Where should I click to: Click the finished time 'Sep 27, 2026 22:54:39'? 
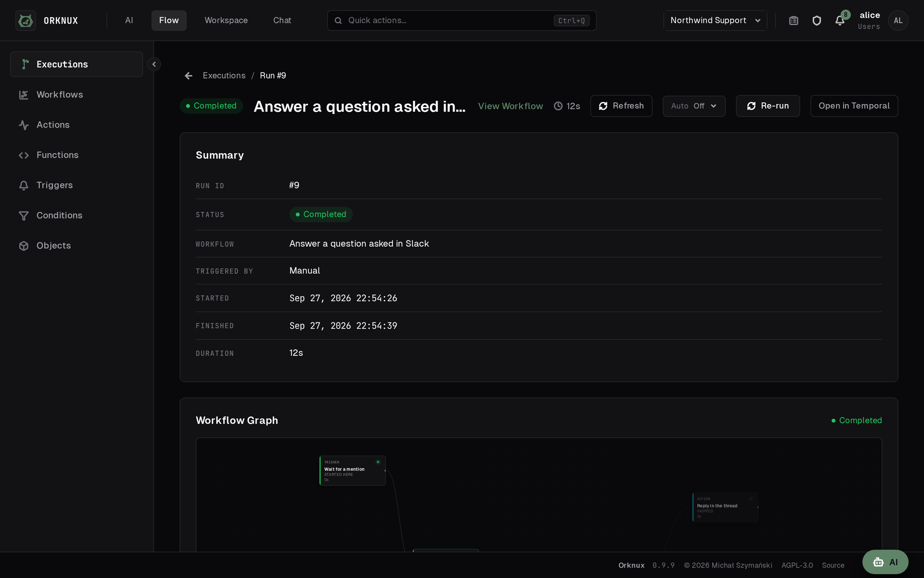pos(343,326)
